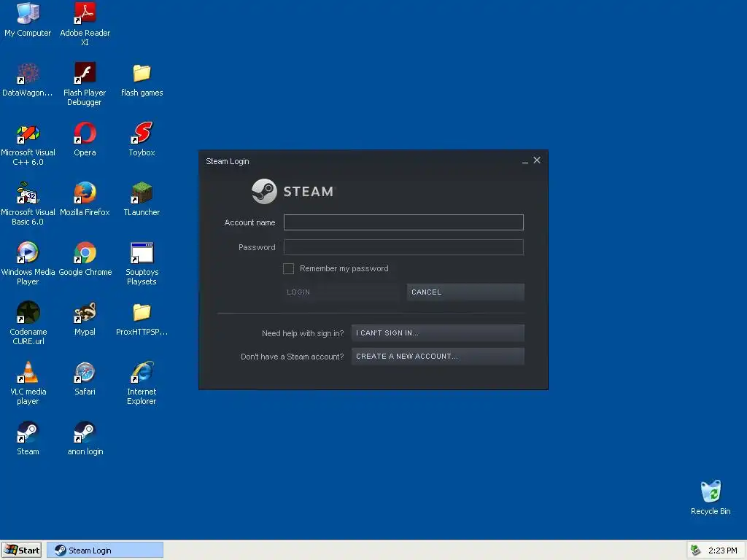Open the Windows Start menu
This screenshot has height=560, width=747.
pos(21,550)
